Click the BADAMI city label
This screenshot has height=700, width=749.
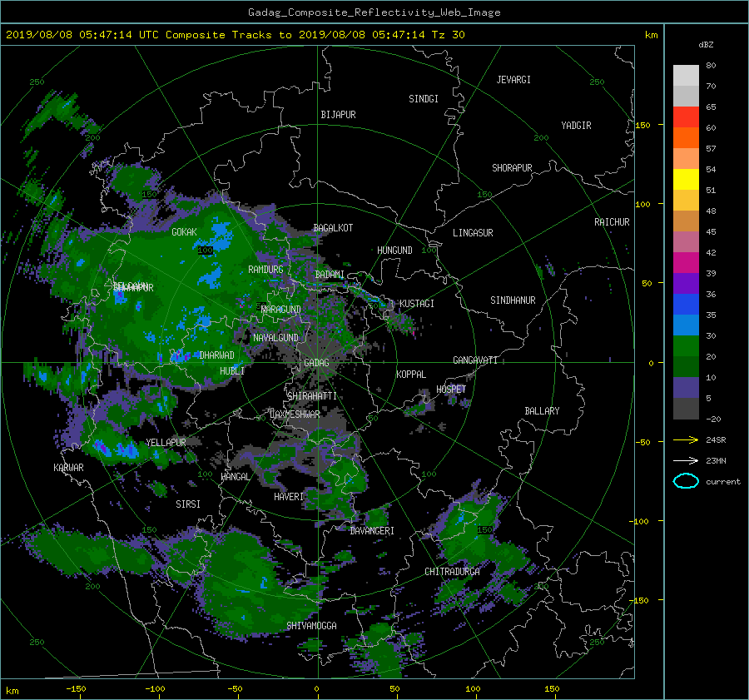[330, 275]
